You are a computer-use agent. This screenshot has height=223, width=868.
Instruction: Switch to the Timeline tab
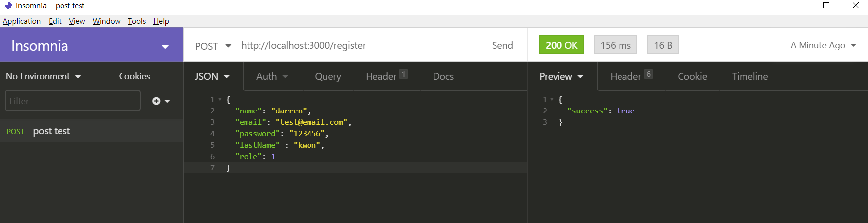[x=750, y=76]
